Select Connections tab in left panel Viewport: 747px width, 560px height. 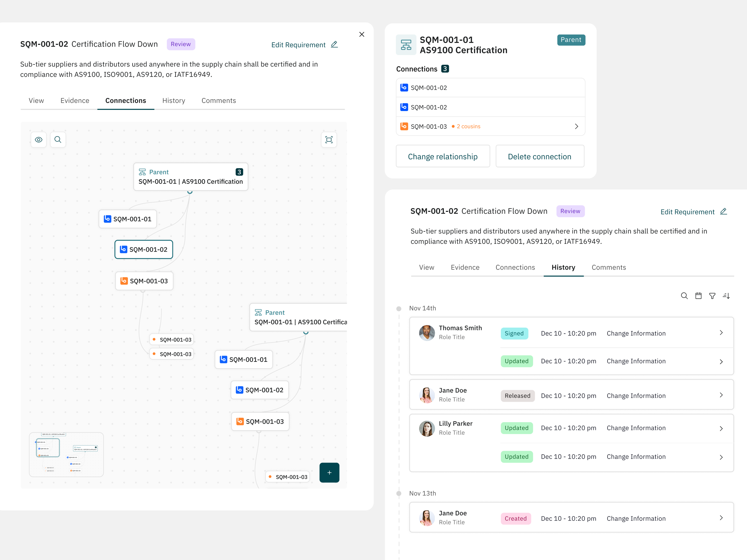[x=126, y=100]
